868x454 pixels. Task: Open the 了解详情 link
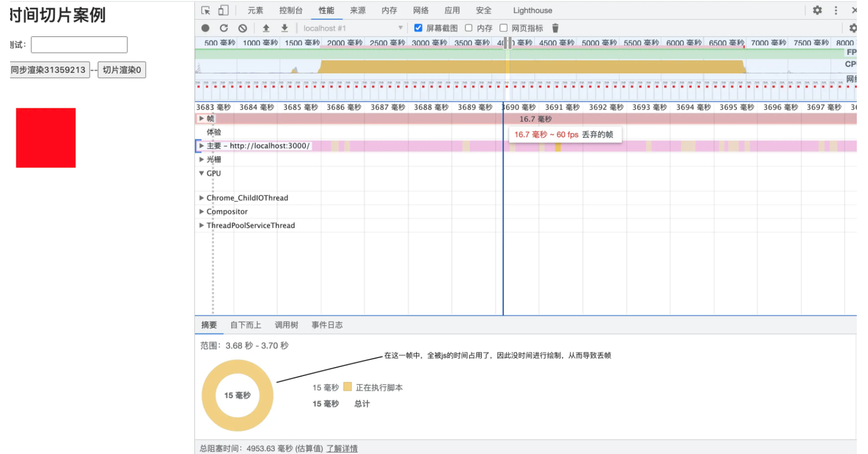click(342, 448)
